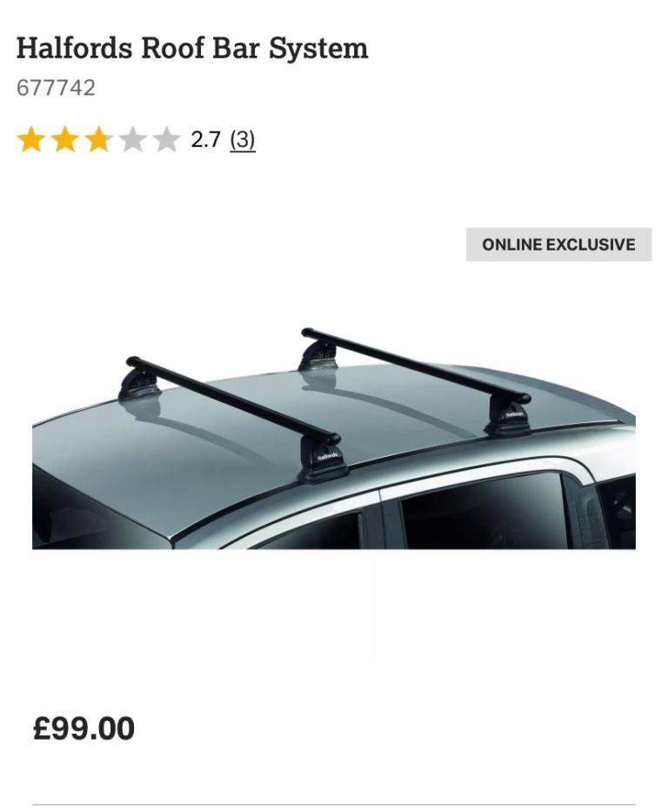Click the ONLINE EXCLUSIVE badge
Screen dimensions: 668x812
(558, 245)
